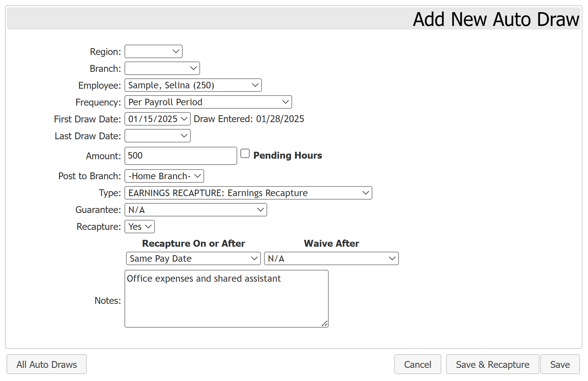Click the Pending Hours label
The height and width of the screenshot is (381, 588).
click(x=287, y=155)
